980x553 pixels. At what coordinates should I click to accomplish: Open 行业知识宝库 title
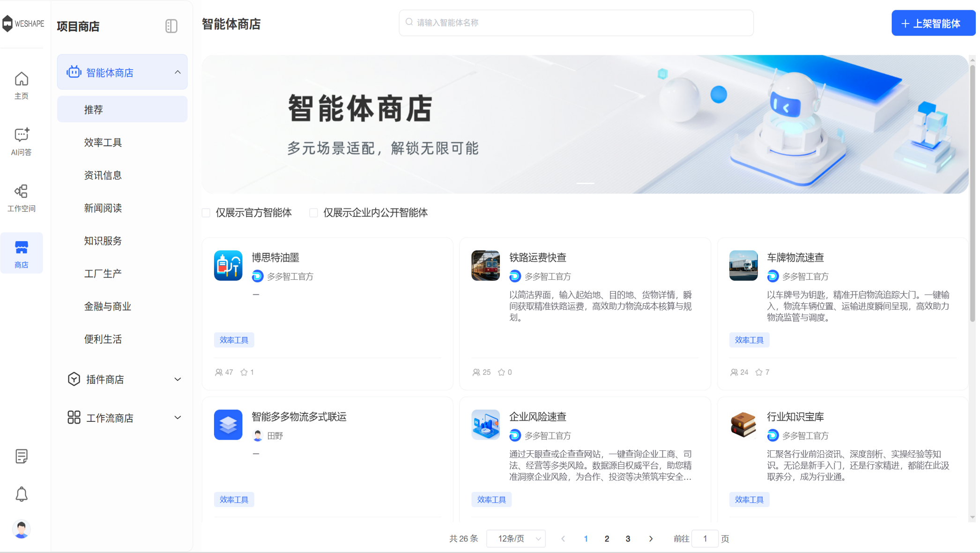click(x=795, y=417)
